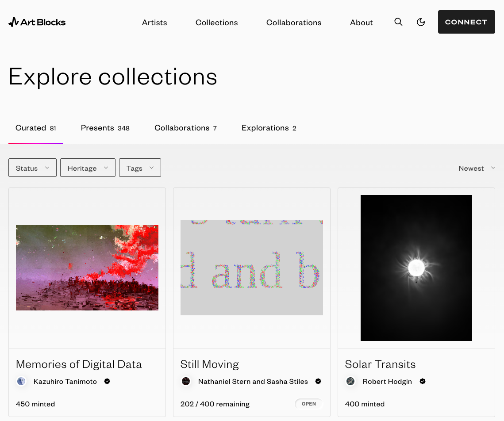Screen dimensions: 504x421
Task: Open the search icon
Action: [398, 22]
